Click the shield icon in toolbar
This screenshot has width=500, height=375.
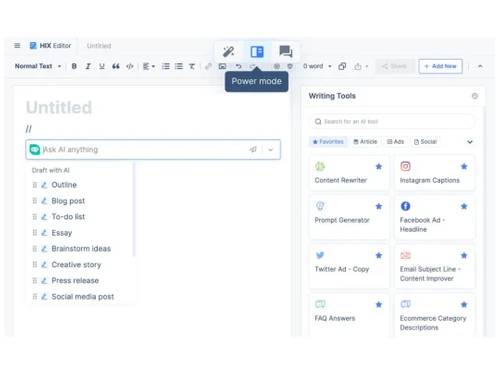click(x=290, y=66)
